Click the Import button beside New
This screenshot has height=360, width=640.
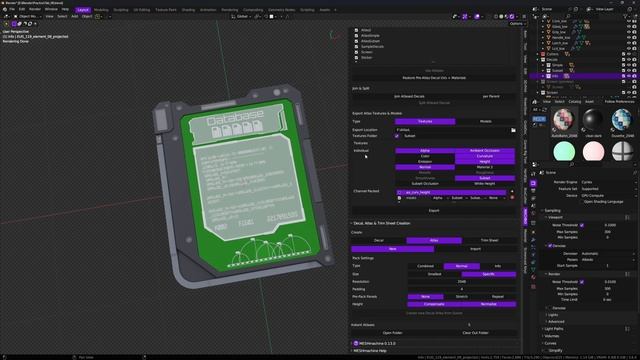(x=476, y=249)
